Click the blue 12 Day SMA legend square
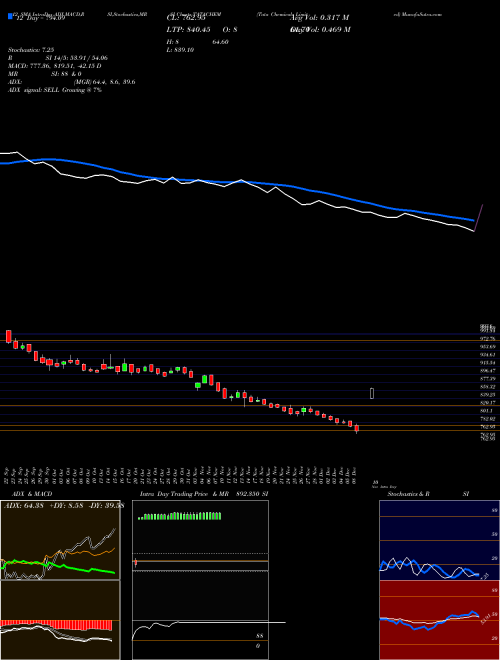The width and height of the screenshot is (500, 660). [11, 17]
